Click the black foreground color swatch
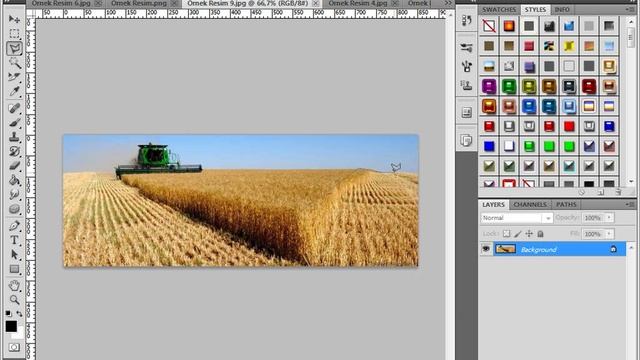 point(11,326)
